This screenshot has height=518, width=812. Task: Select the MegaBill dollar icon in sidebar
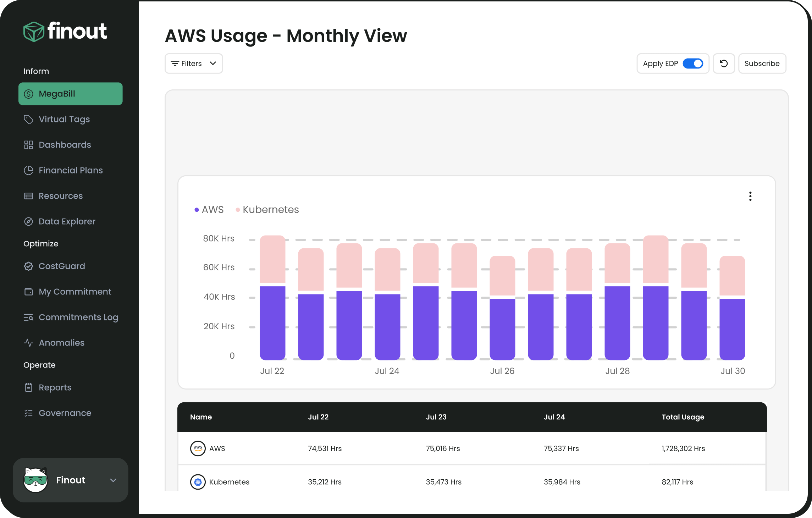29,94
